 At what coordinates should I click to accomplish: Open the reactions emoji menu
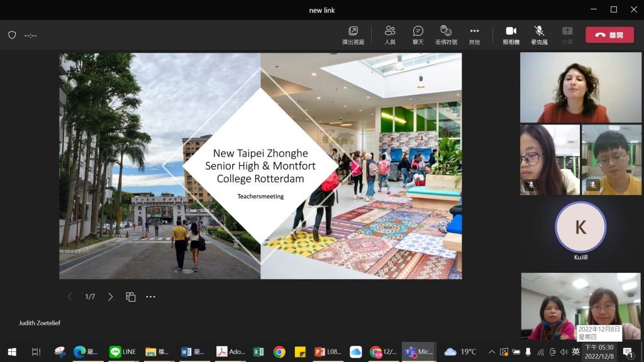click(446, 35)
